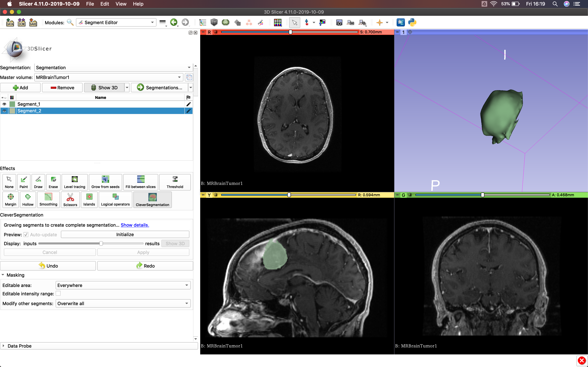Viewport: 588px width, 367px height.
Task: Disable the Auto-update checkbox
Action: [26, 235]
